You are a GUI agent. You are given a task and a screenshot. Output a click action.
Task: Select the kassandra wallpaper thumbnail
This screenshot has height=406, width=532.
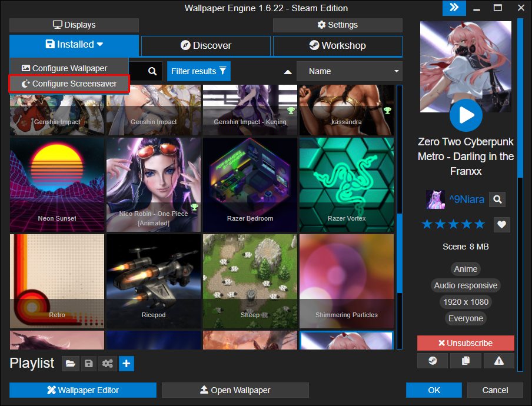347,110
